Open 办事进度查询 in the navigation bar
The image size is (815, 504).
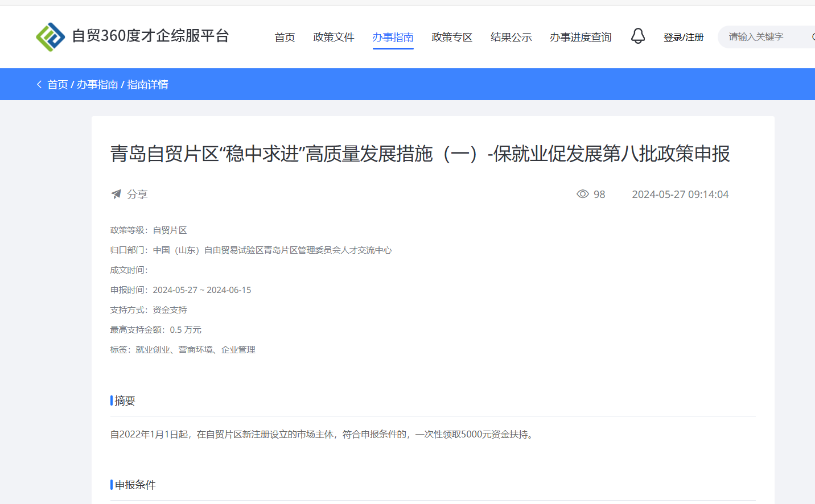click(581, 38)
